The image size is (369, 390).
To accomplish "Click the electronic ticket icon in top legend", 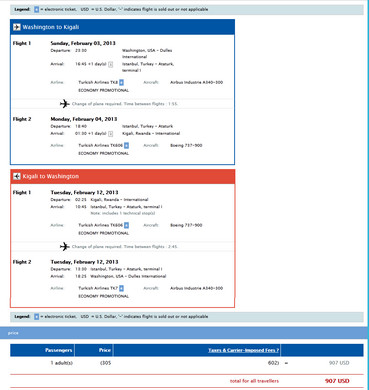I will (x=37, y=10).
